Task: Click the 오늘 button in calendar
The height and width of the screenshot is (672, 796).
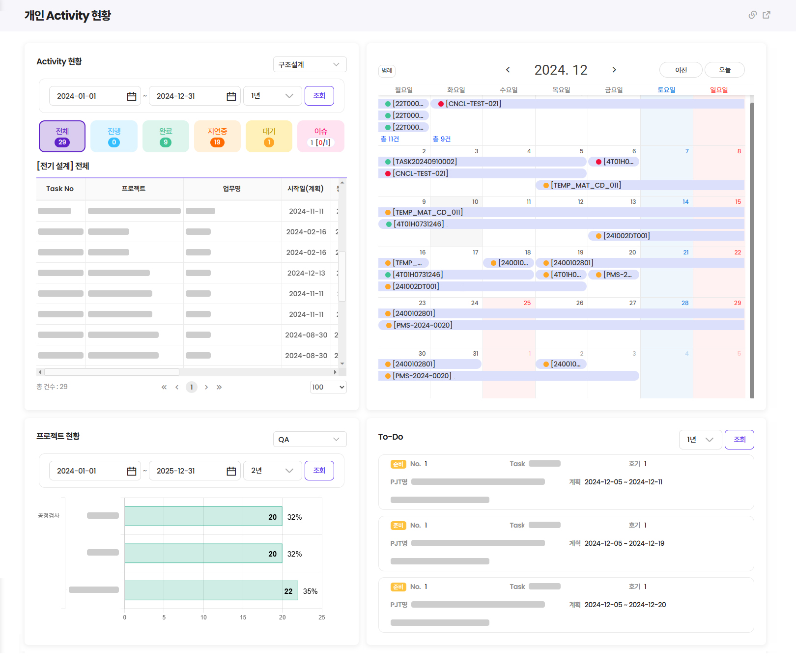Action: [x=724, y=70]
